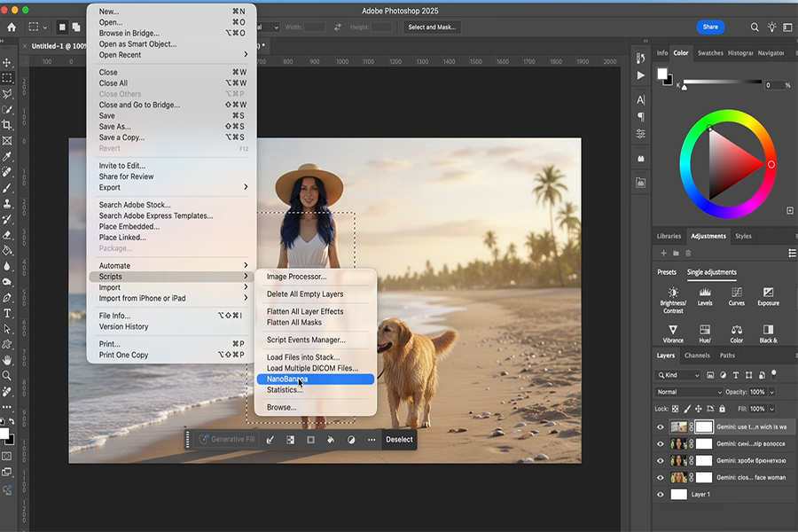The width and height of the screenshot is (798, 532).
Task: Open the Fill slider dropdown arrow
Action: pos(771,409)
